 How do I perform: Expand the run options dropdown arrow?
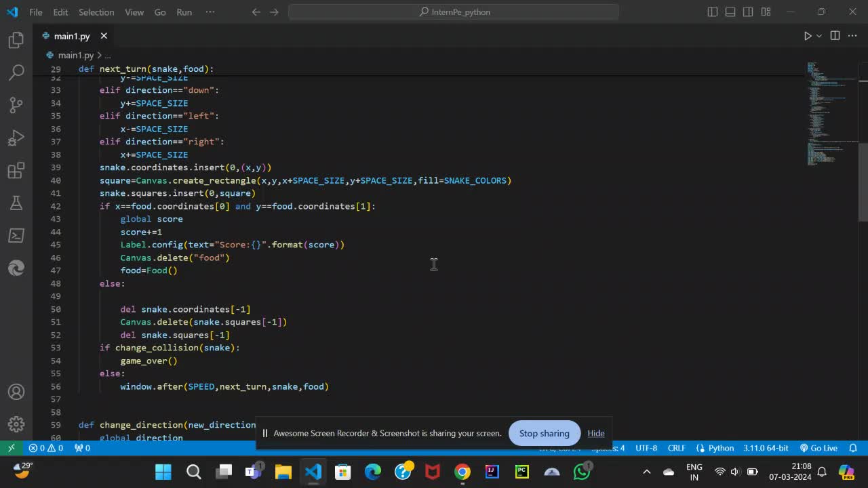coord(819,36)
